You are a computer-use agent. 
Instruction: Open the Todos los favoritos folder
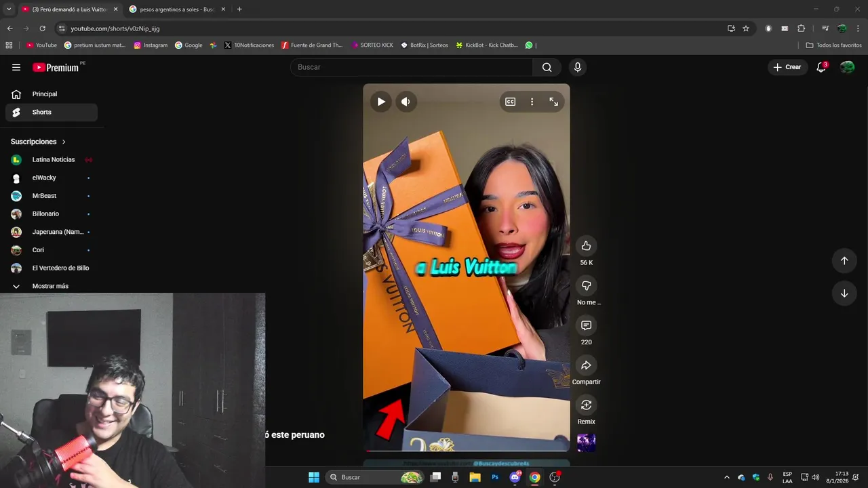point(833,45)
